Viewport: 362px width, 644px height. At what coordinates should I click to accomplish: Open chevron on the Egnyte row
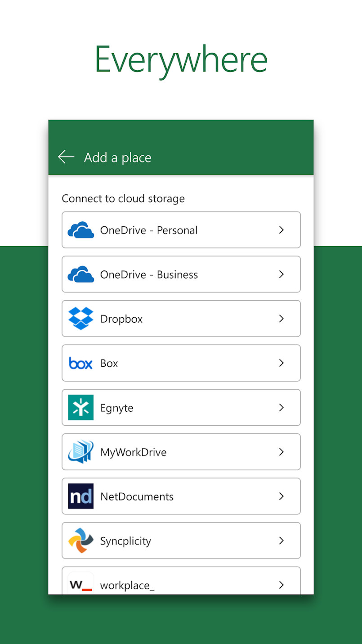pyautogui.click(x=282, y=407)
